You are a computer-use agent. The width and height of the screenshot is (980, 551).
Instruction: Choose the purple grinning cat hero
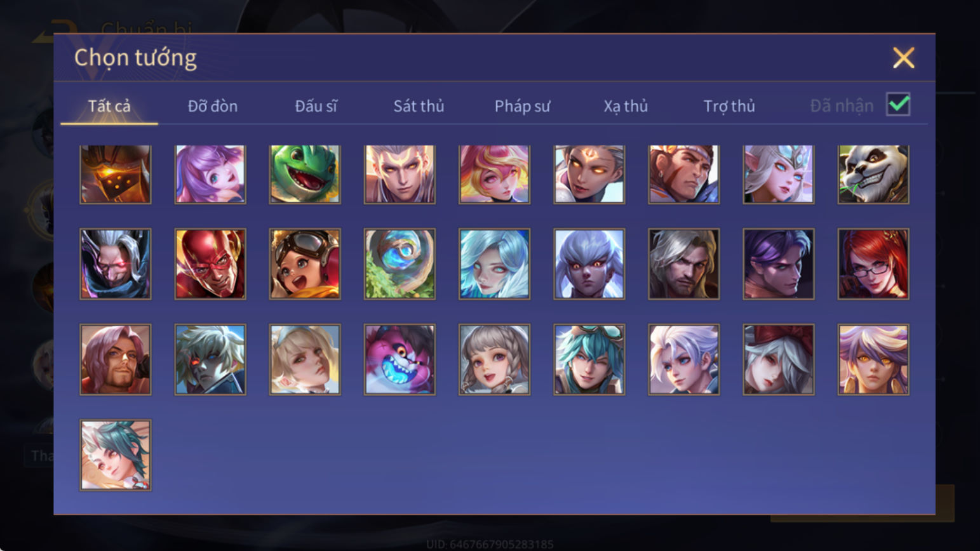coord(399,360)
